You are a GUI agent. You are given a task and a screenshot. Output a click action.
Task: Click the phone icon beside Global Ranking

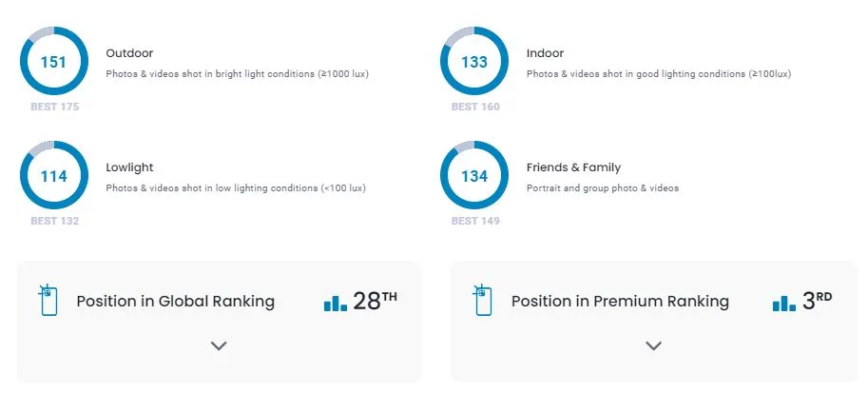(48, 300)
